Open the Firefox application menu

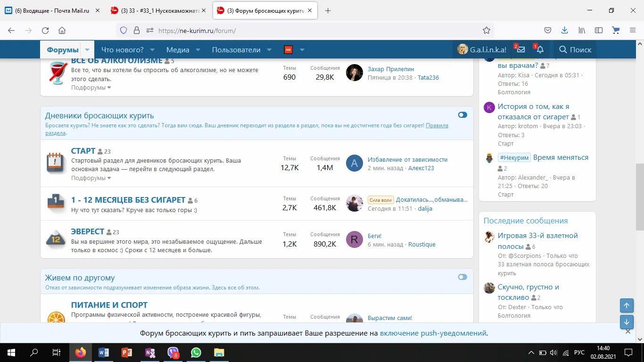click(633, 30)
